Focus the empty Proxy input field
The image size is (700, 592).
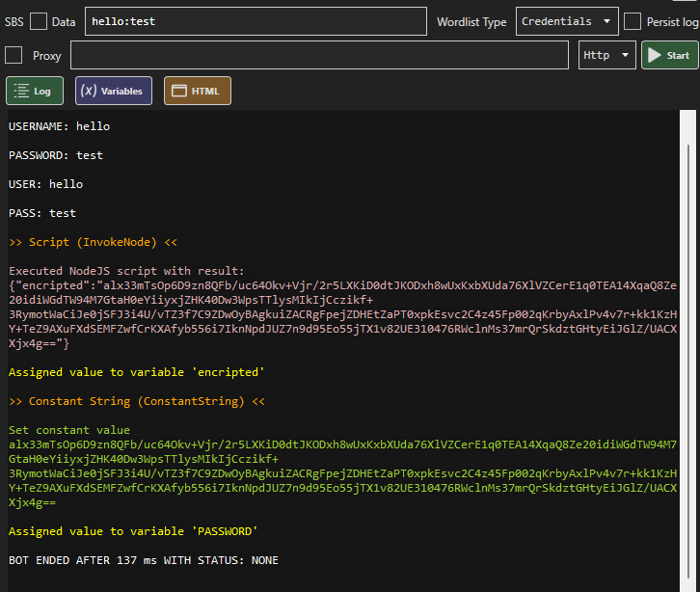point(319,55)
